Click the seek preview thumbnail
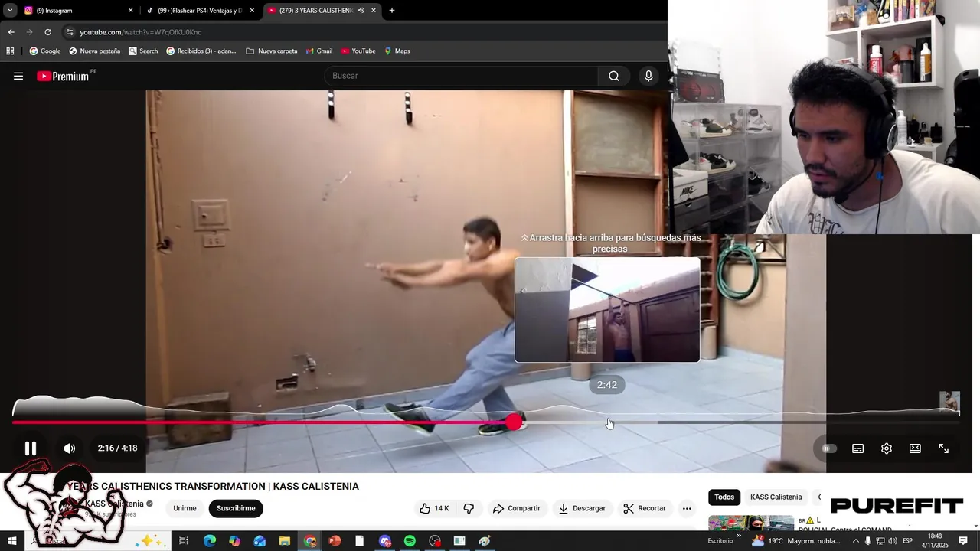Viewport: 980px width, 551px height. point(607,310)
